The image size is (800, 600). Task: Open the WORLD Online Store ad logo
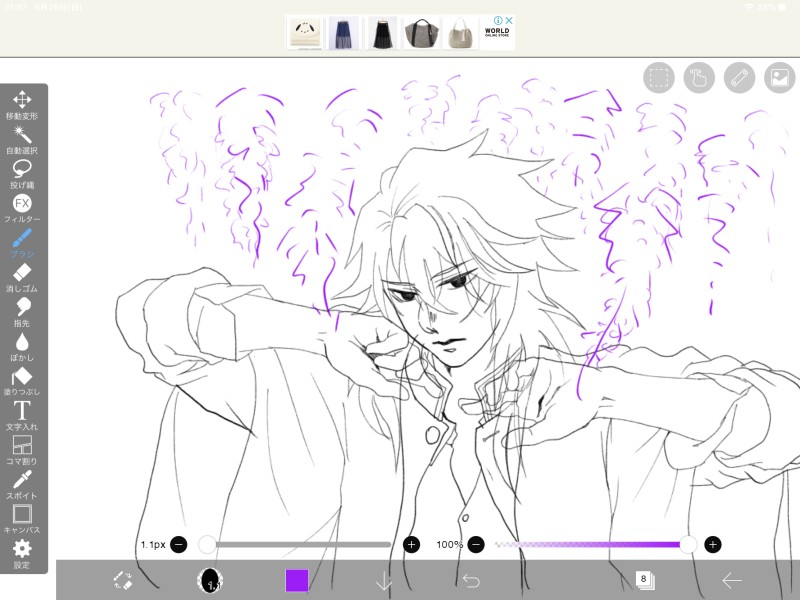(497, 32)
